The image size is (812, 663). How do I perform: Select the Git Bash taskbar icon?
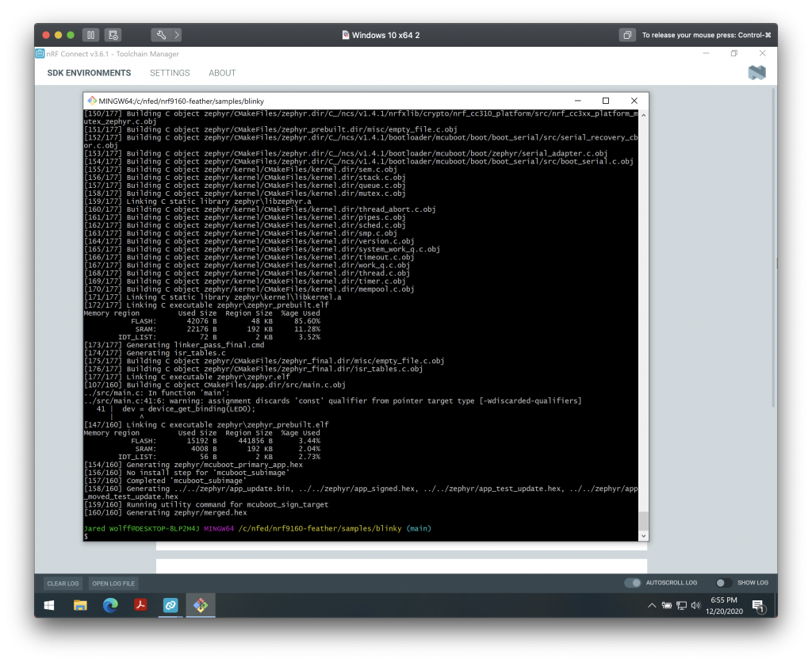[x=201, y=605]
